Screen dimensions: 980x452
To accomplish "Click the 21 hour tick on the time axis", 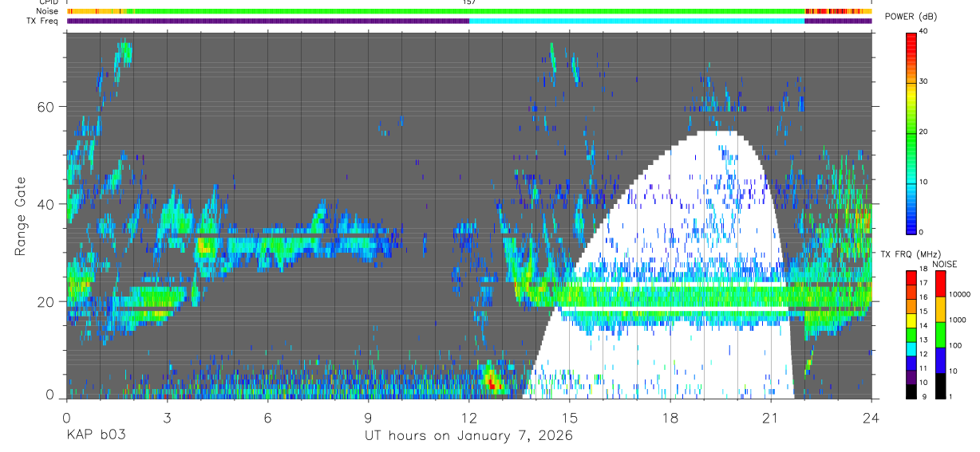I will pyautogui.click(x=771, y=417).
